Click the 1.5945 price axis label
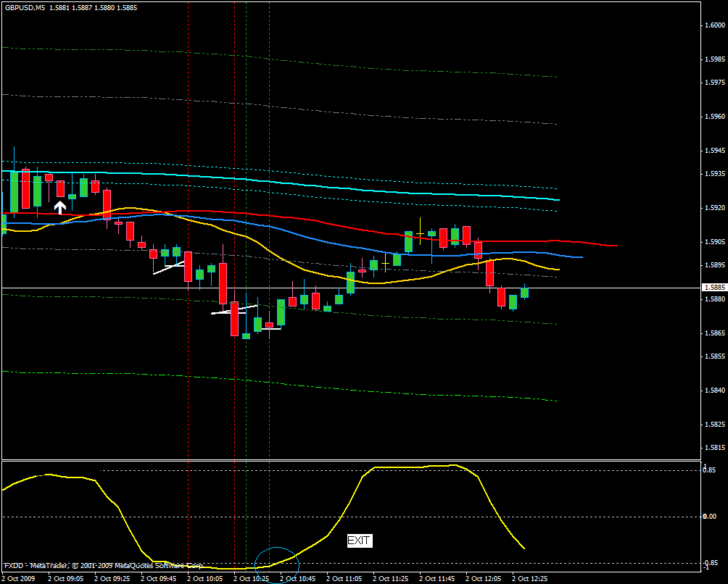Viewport: 728px width, 584px height. pyautogui.click(x=715, y=151)
